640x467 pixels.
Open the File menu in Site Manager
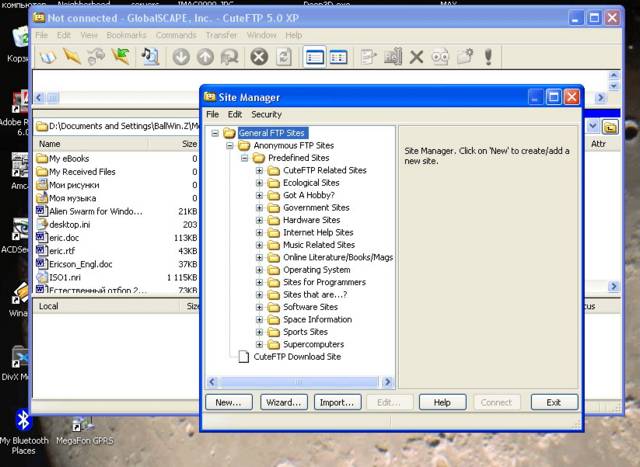tap(212, 114)
